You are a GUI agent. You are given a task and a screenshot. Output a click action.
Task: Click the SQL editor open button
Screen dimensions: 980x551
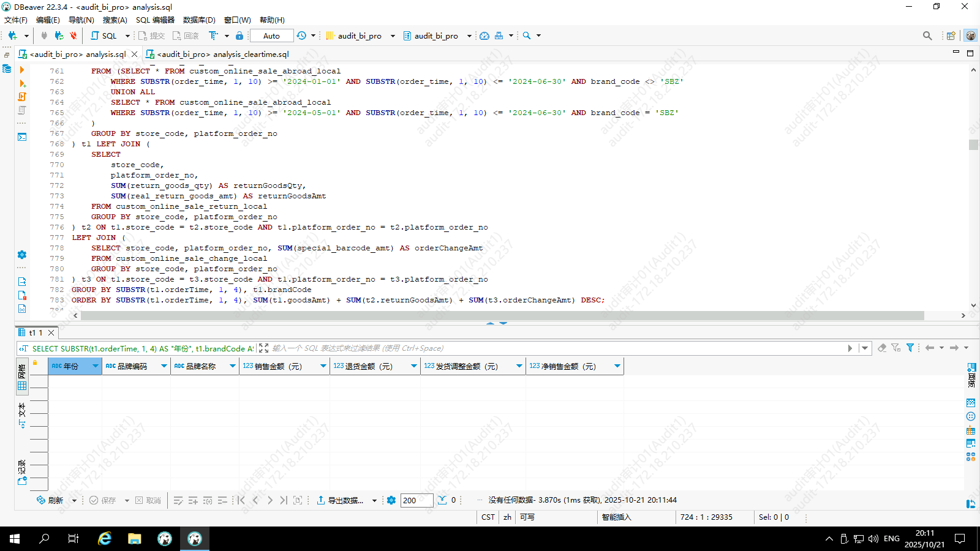point(104,36)
